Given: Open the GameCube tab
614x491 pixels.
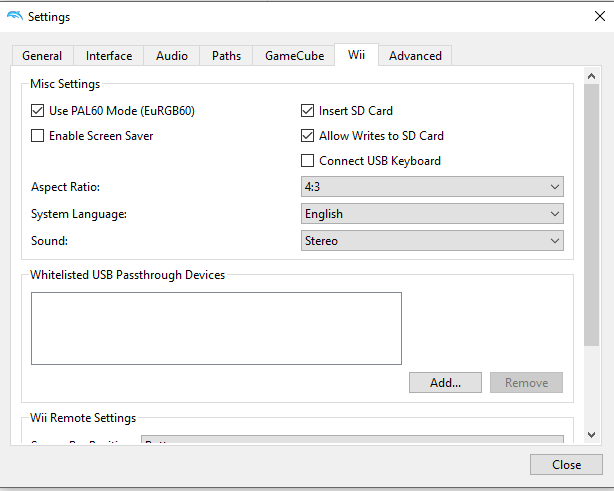Looking at the screenshot, I should 294,56.
